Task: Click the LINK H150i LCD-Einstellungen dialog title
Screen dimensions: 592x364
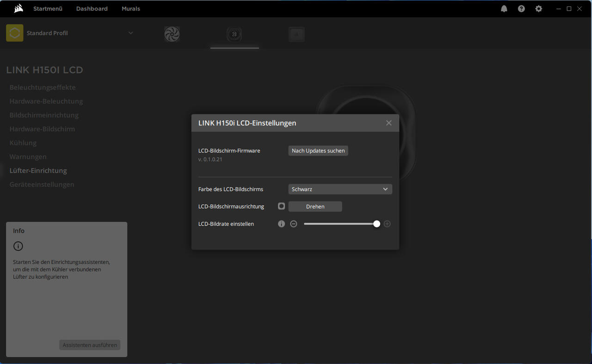Action: coord(247,123)
